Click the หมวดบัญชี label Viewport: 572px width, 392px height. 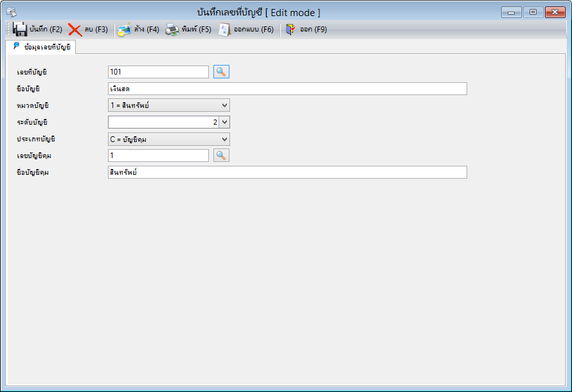click(33, 106)
